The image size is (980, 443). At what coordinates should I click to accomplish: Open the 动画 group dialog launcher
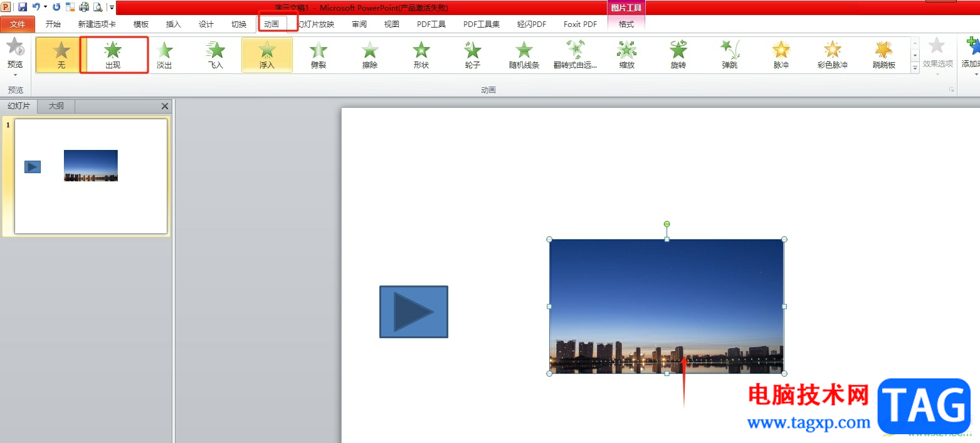(951, 90)
